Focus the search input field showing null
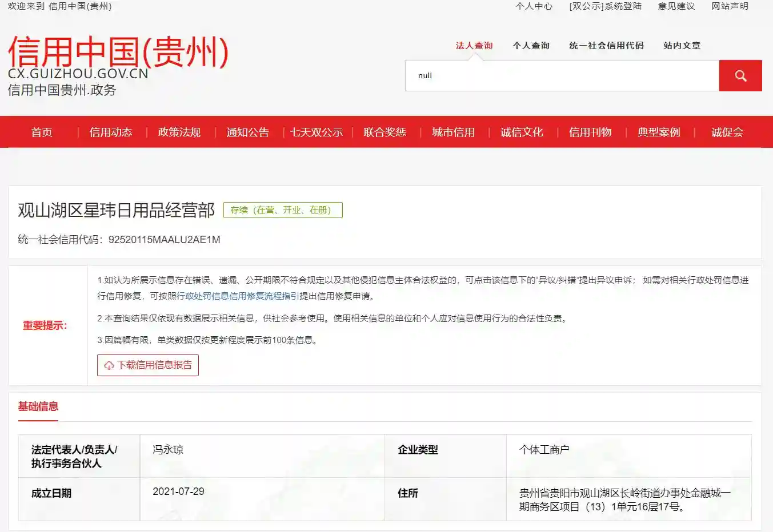The width and height of the screenshot is (773, 532). [562, 75]
